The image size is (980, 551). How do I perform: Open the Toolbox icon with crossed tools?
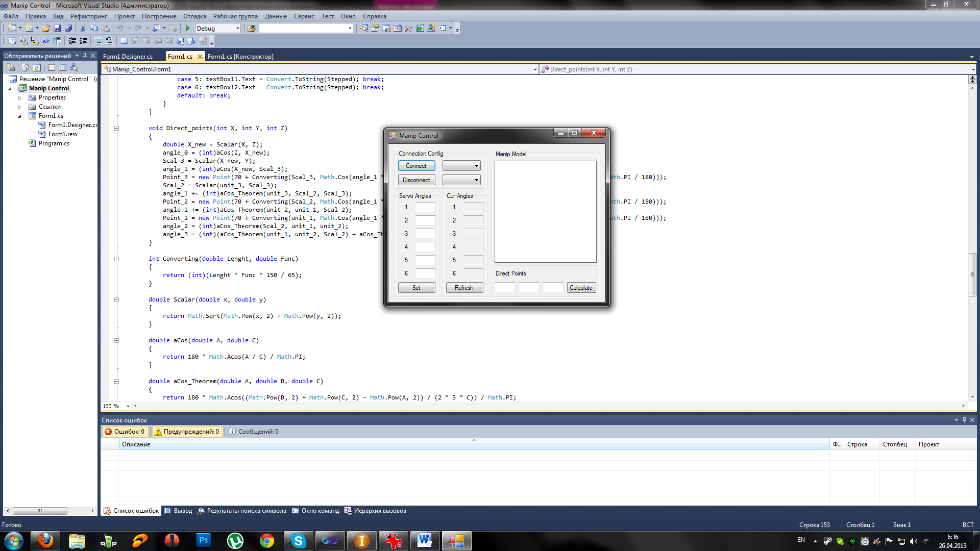[408, 29]
